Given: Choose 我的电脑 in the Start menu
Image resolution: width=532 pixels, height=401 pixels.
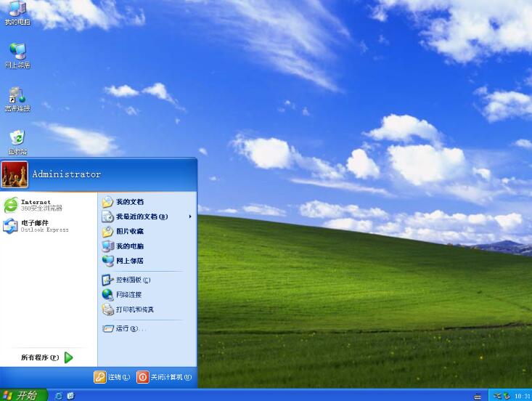Looking at the screenshot, I should 147,246.
